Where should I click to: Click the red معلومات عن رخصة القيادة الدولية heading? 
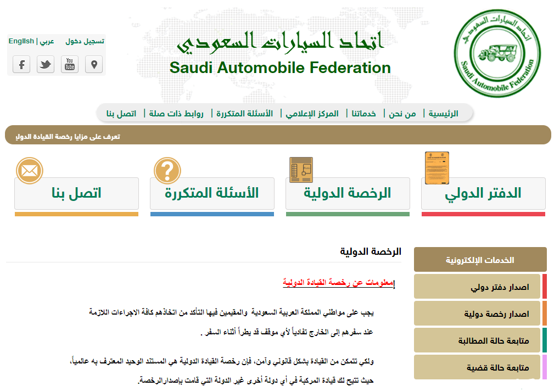tap(338, 283)
